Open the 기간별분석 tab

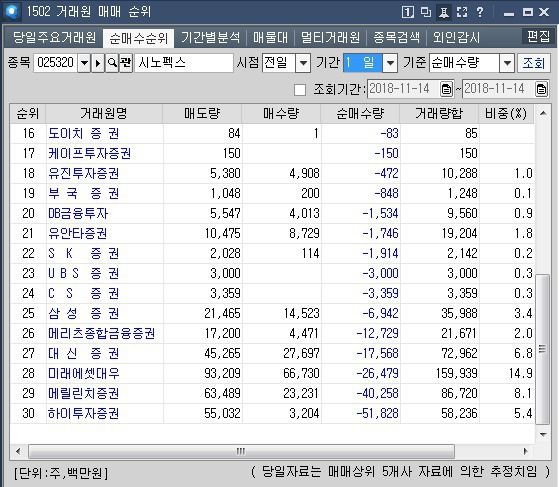[210, 37]
